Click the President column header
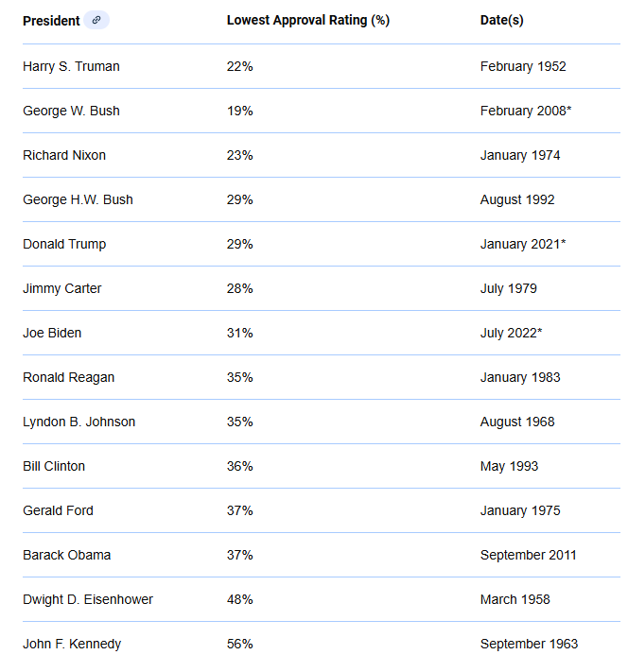This screenshot has height=672, width=628. coord(51,21)
